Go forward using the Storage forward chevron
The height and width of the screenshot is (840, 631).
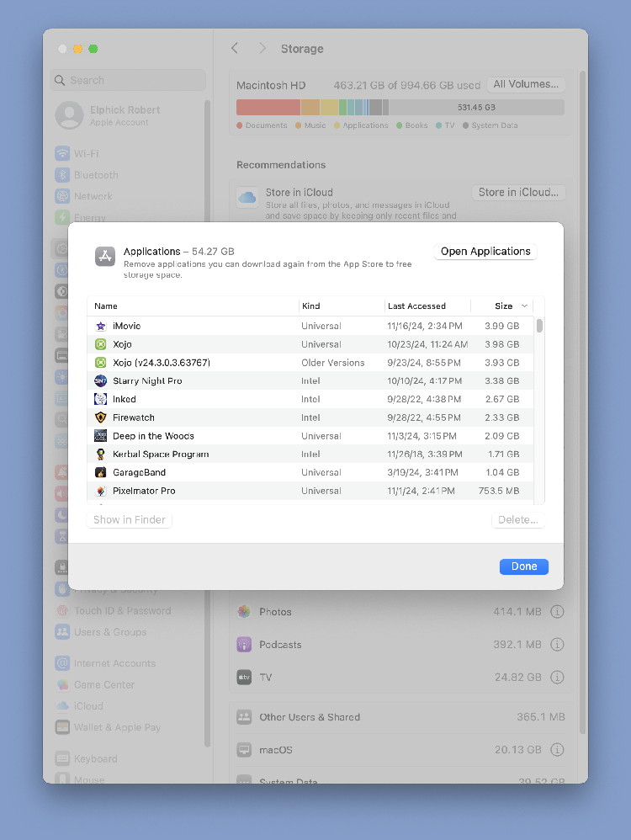coord(262,48)
